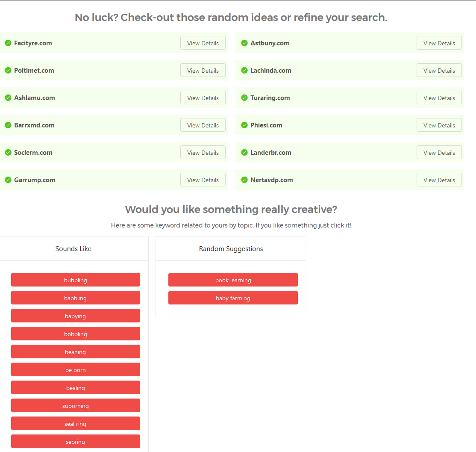Open the Landerbr.com domain entry
This screenshot has height=452, width=476.
tap(271, 152)
